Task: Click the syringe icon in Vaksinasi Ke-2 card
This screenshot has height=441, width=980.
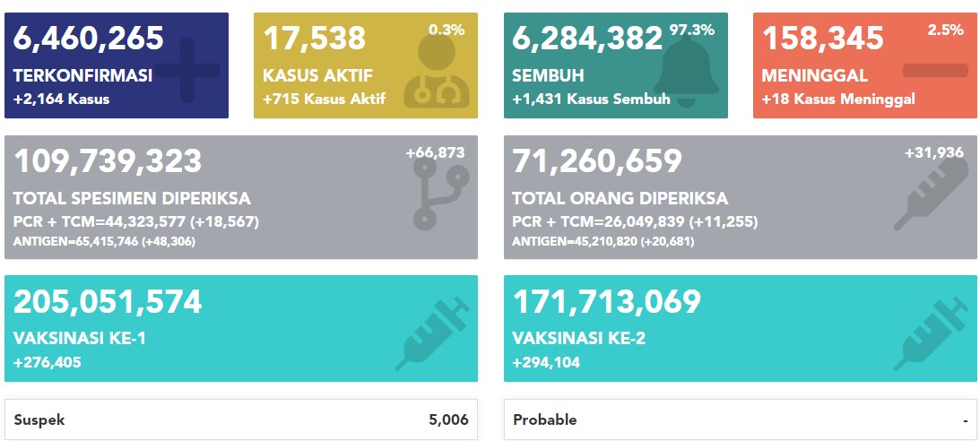Action: click(x=932, y=333)
